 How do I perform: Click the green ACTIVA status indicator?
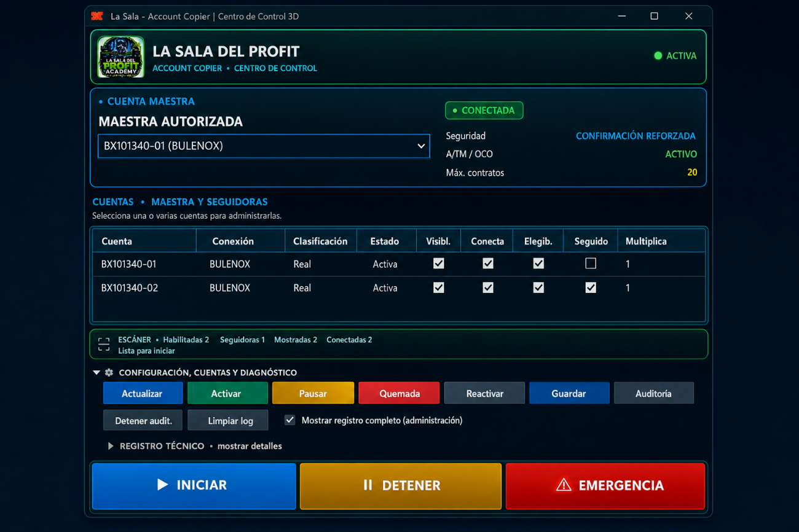point(675,56)
